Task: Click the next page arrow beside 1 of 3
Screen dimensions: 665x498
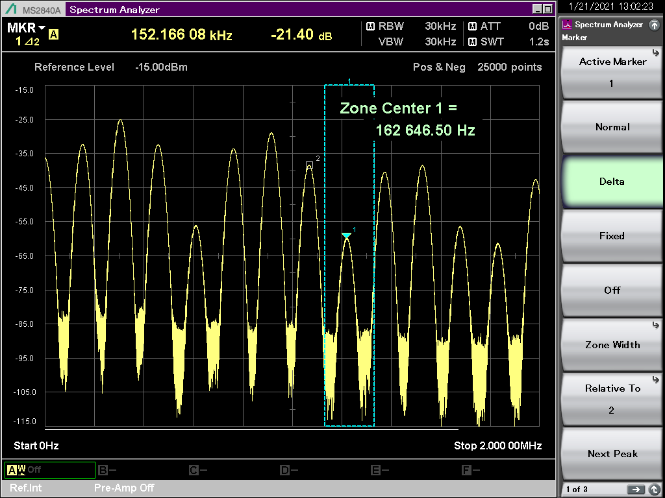Action: click(636, 490)
